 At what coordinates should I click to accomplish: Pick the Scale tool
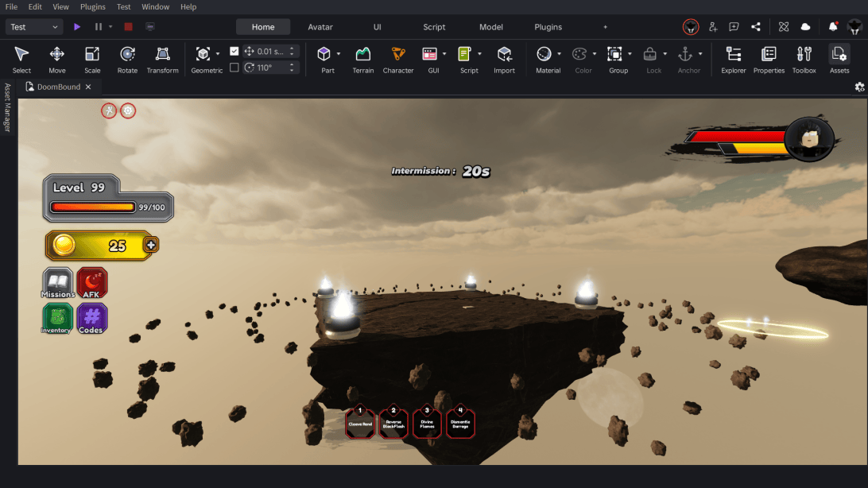coord(92,59)
